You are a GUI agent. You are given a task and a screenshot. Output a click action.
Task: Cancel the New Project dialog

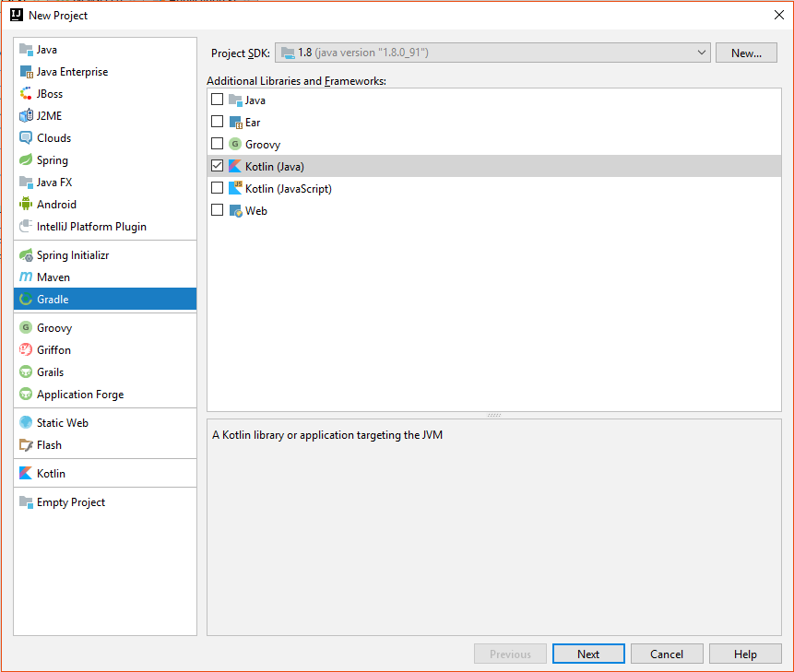(667, 654)
